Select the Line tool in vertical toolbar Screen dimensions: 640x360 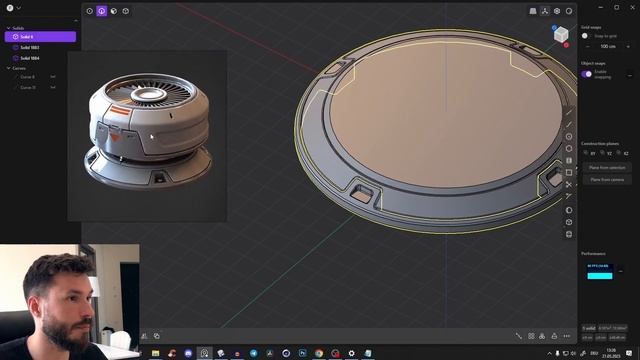tap(569, 112)
